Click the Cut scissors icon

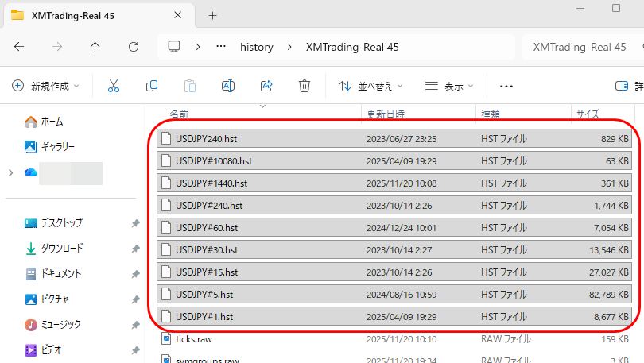point(113,86)
